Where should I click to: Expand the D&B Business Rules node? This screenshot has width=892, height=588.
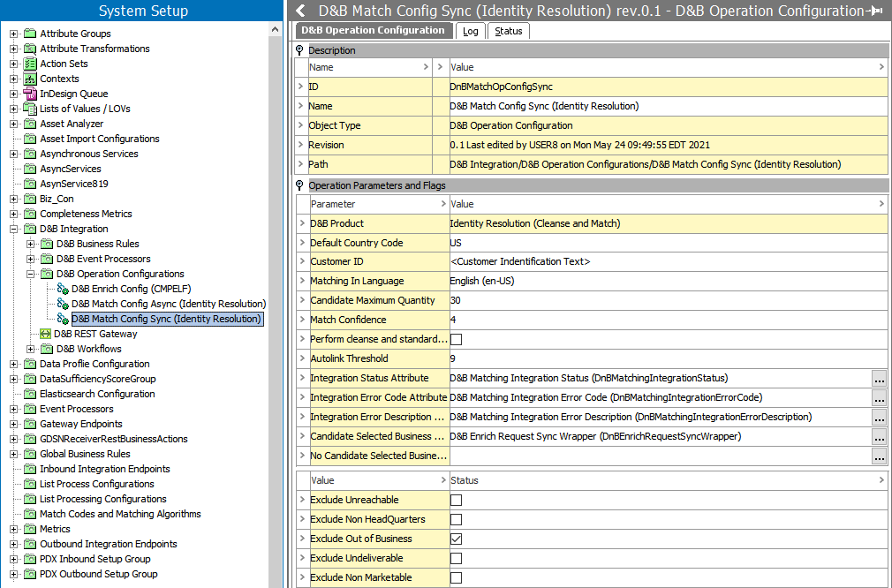(31, 244)
